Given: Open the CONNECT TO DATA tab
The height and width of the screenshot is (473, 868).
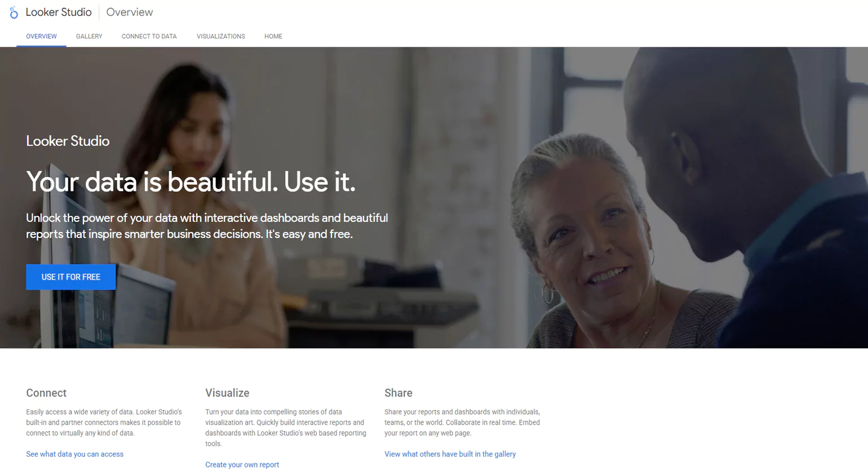Looking at the screenshot, I should [x=149, y=37].
